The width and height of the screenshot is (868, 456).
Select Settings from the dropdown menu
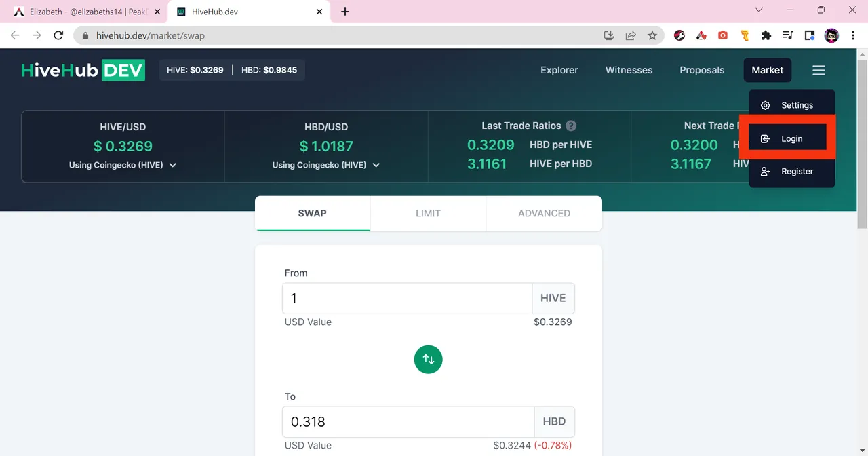tap(792, 105)
